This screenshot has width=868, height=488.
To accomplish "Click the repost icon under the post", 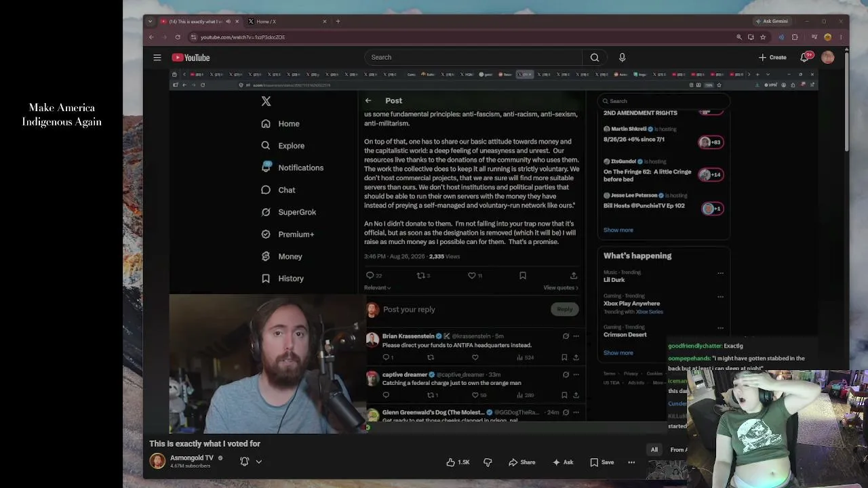I will [420, 275].
